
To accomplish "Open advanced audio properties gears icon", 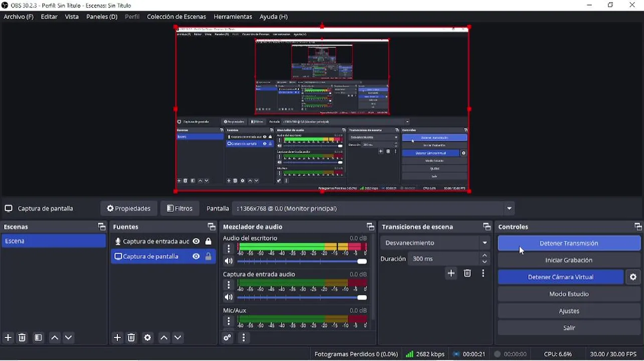I will coord(228,338).
